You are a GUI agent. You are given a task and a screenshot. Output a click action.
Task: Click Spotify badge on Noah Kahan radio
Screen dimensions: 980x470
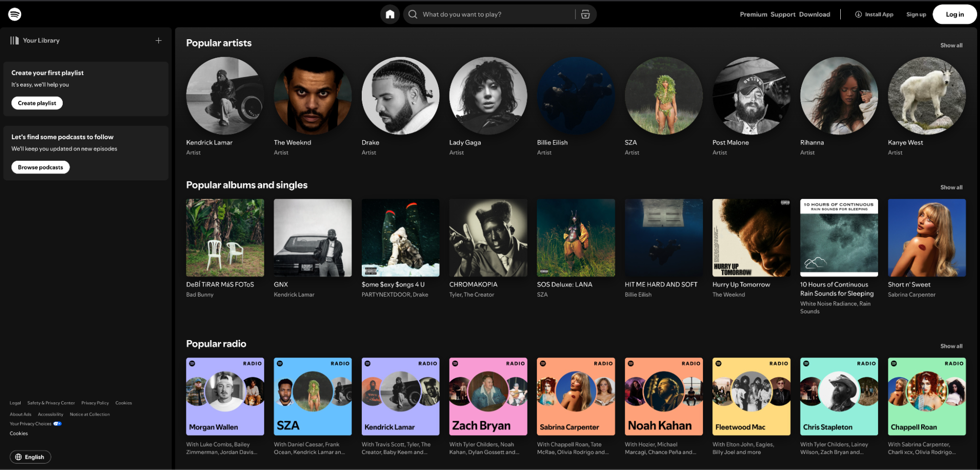coord(631,364)
